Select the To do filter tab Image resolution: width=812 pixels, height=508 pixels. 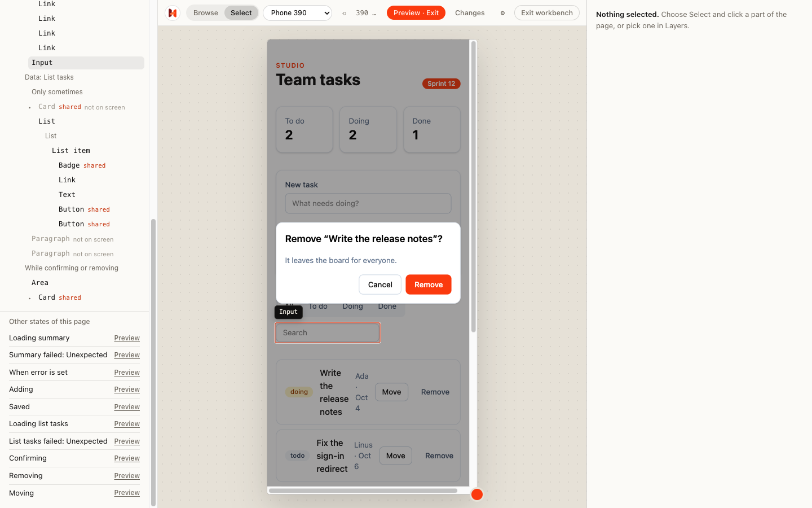pos(318,306)
